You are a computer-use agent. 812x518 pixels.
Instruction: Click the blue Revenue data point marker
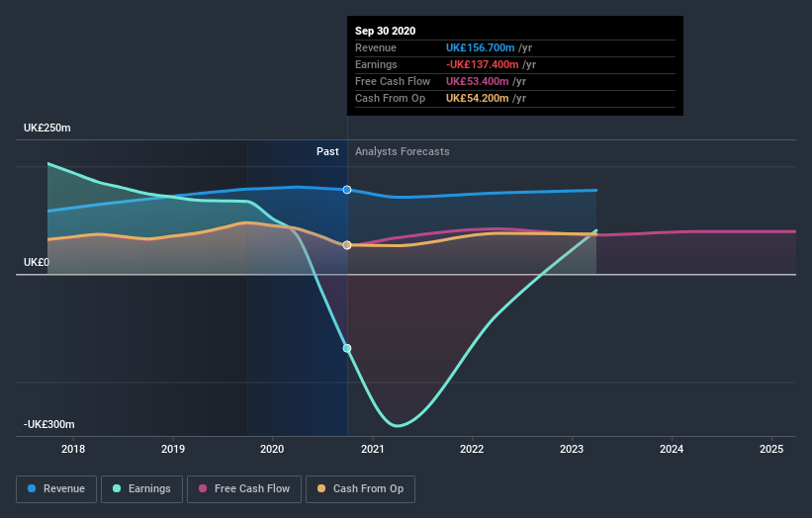(x=347, y=190)
